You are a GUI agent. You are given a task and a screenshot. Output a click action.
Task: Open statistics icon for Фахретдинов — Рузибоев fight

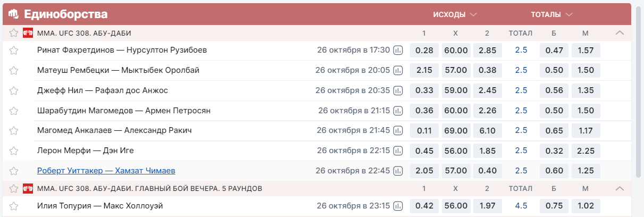click(x=398, y=50)
